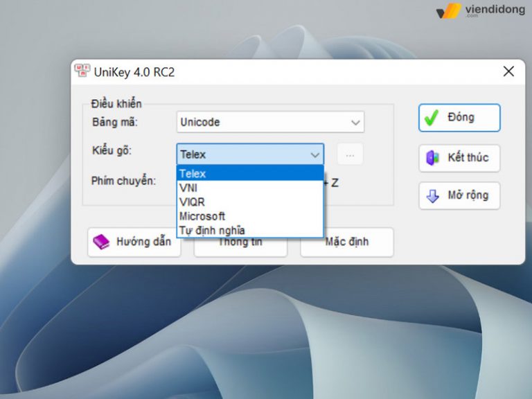Click the UniKey logo in title bar

click(x=82, y=71)
